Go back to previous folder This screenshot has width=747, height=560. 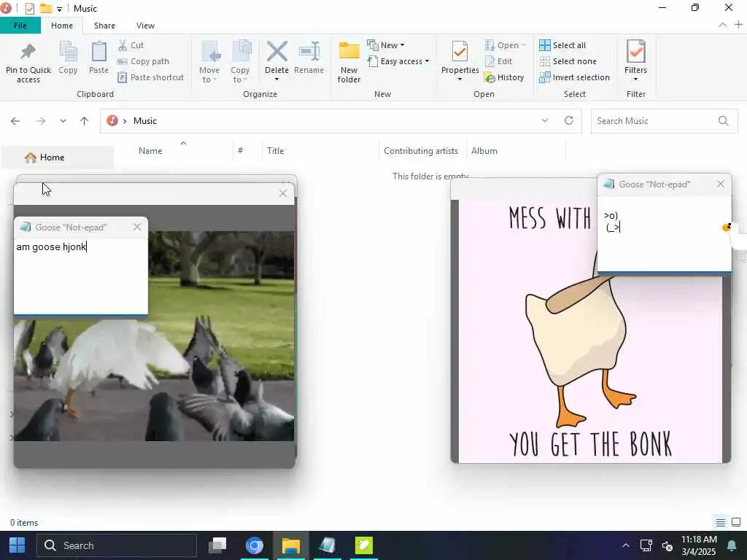click(x=15, y=121)
